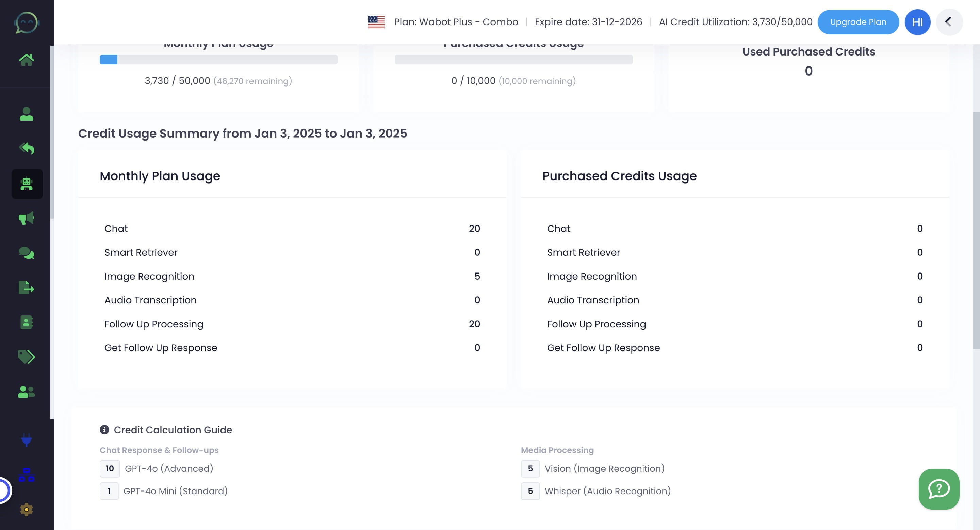Open the blue workflow hierarchy icon

26,474
